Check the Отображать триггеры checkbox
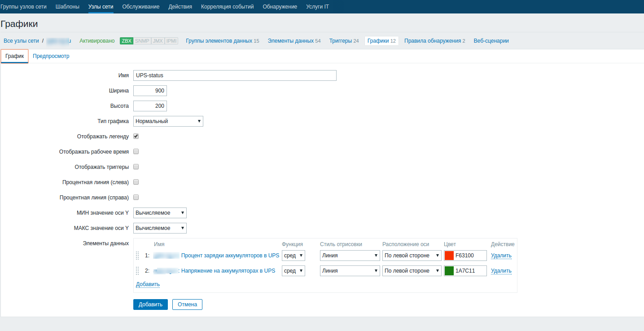 click(136, 167)
